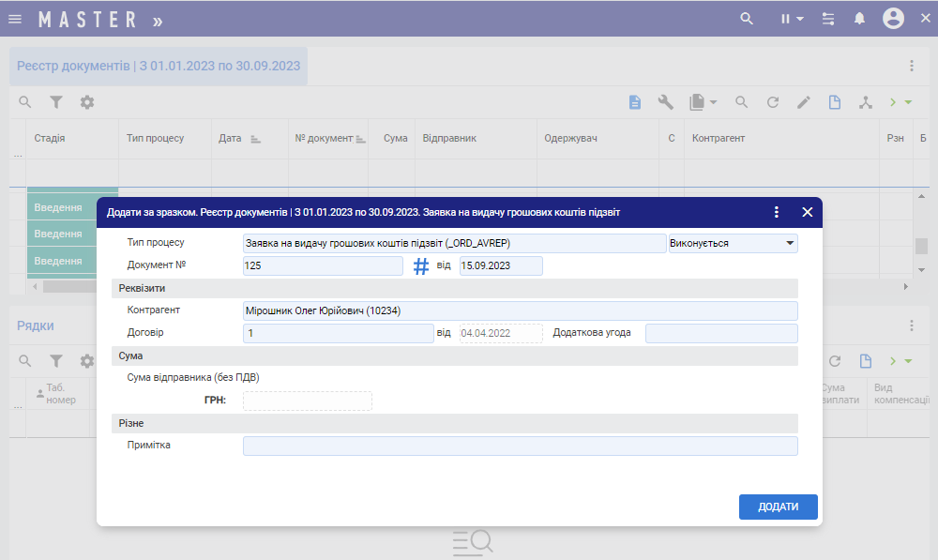The width and height of the screenshot is (938, 560).
Task: Open the top bar settings sliders icon
Action: click(x=827, y=19)
